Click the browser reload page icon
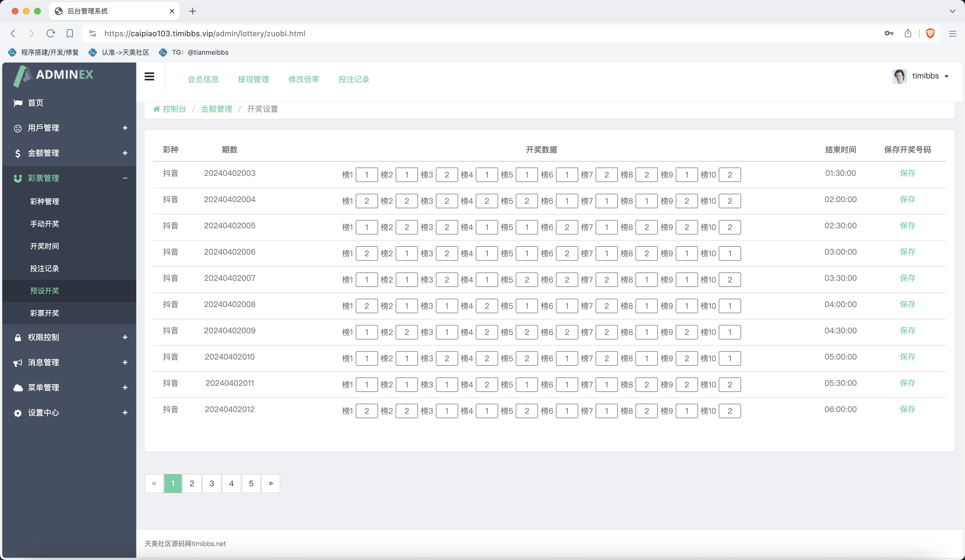This screenshot has height=560, width=965. pyautogui.click(x=51, y=33)
